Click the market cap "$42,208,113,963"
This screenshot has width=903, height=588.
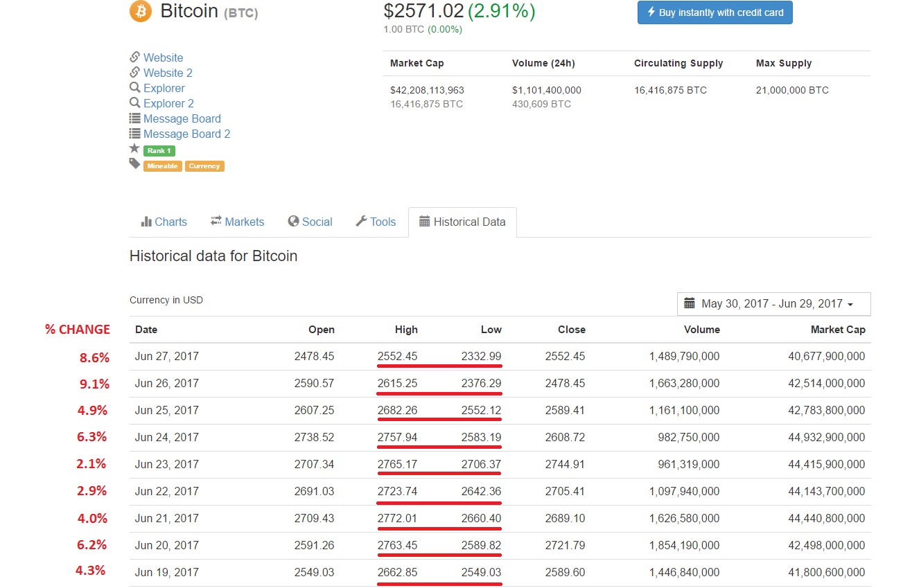(x=427, y=90)
